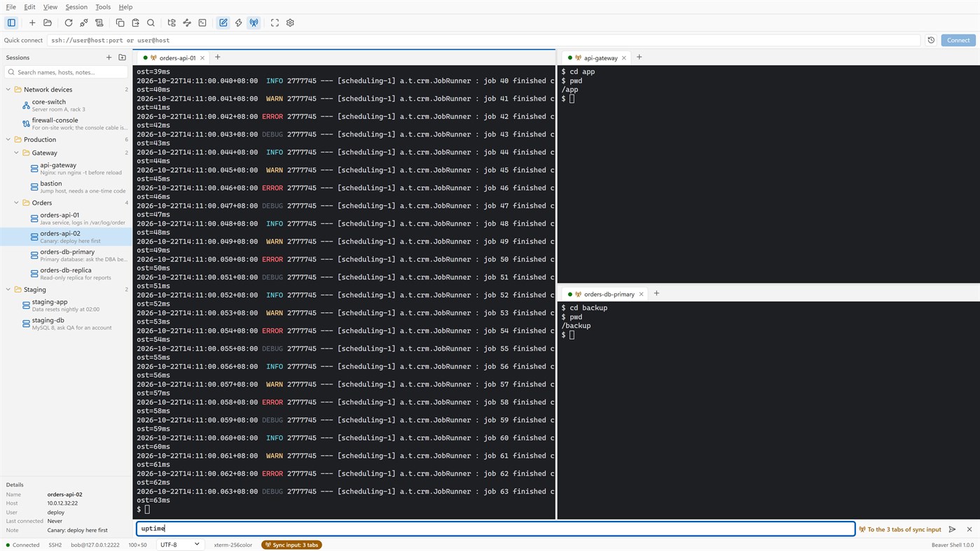
Task: Focus the Quick connect address field
Action: 483,40
